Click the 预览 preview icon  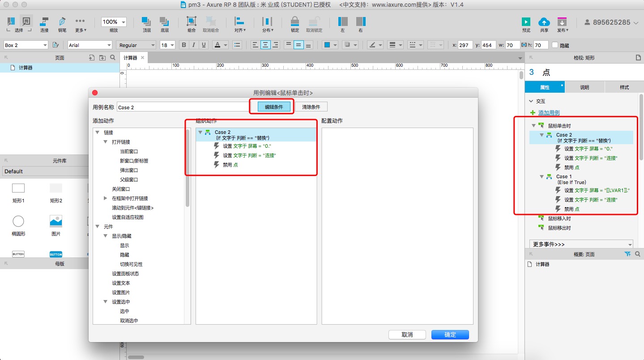(526, 21)
